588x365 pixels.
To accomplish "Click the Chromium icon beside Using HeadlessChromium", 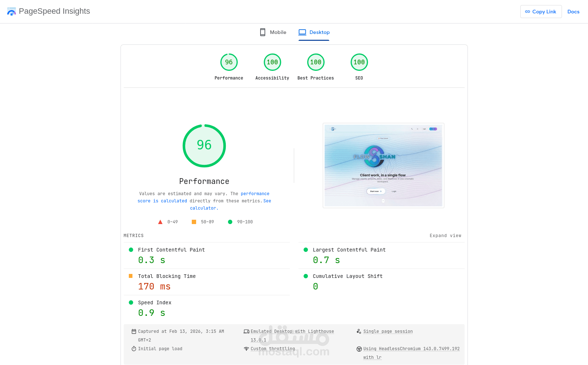I will point(359,349).
